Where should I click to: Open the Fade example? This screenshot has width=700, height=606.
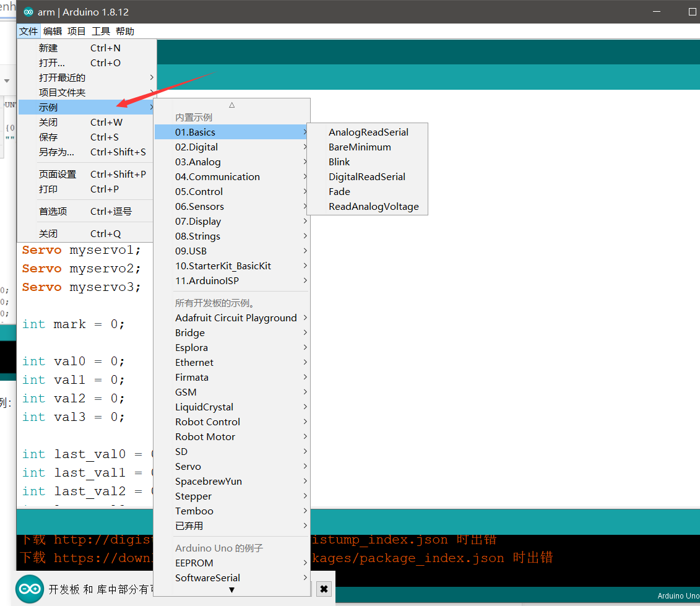point(368,191)
